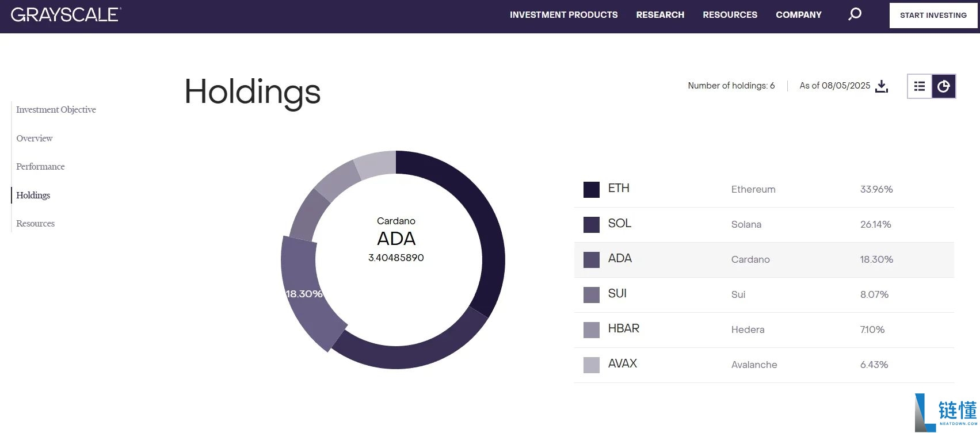Screen dimensions: 980x433
Task: Jump to Overview section
Action: [x=35, y=138]
